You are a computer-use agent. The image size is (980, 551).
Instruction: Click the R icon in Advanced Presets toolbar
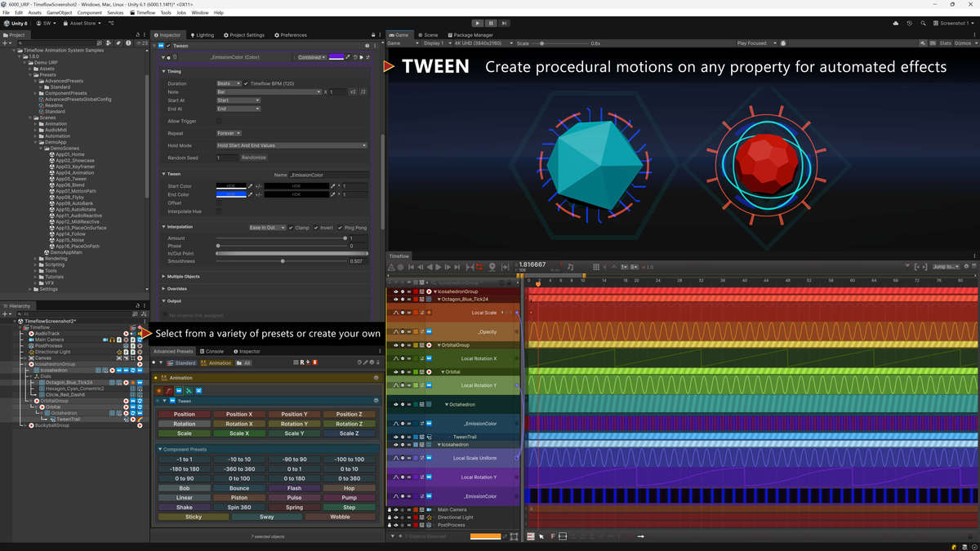pos(303,362)
